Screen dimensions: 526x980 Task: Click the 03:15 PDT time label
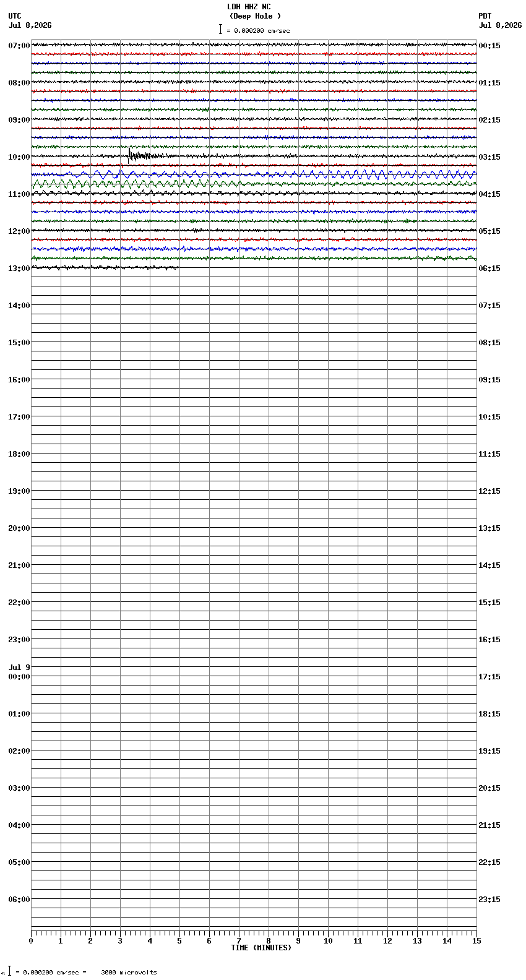coord(489,157)
